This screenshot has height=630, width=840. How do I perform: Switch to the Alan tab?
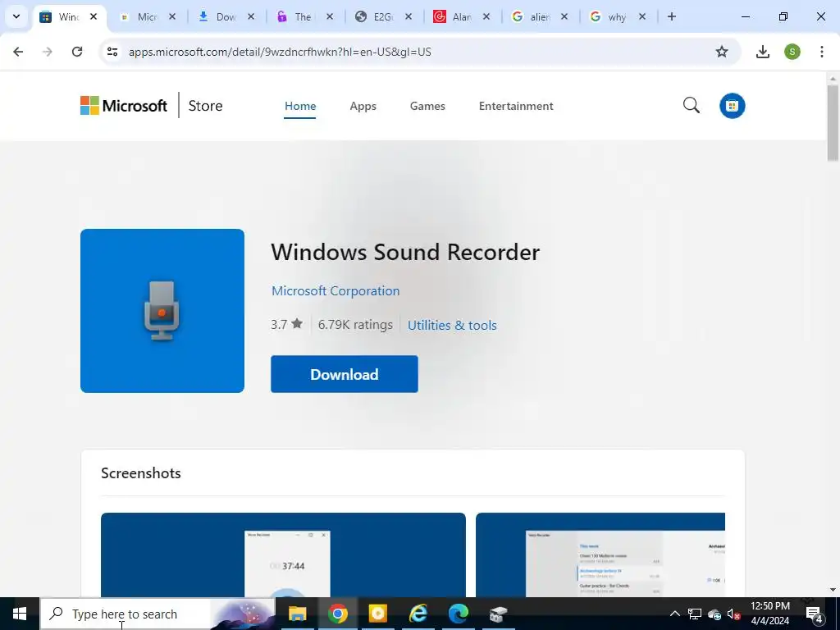point(461,17)
